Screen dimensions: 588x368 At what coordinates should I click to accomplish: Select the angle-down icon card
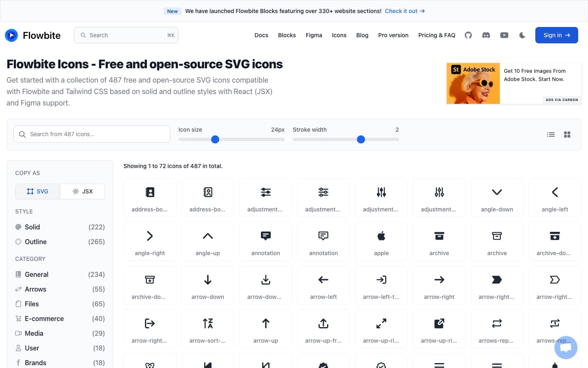pos(497,197)
